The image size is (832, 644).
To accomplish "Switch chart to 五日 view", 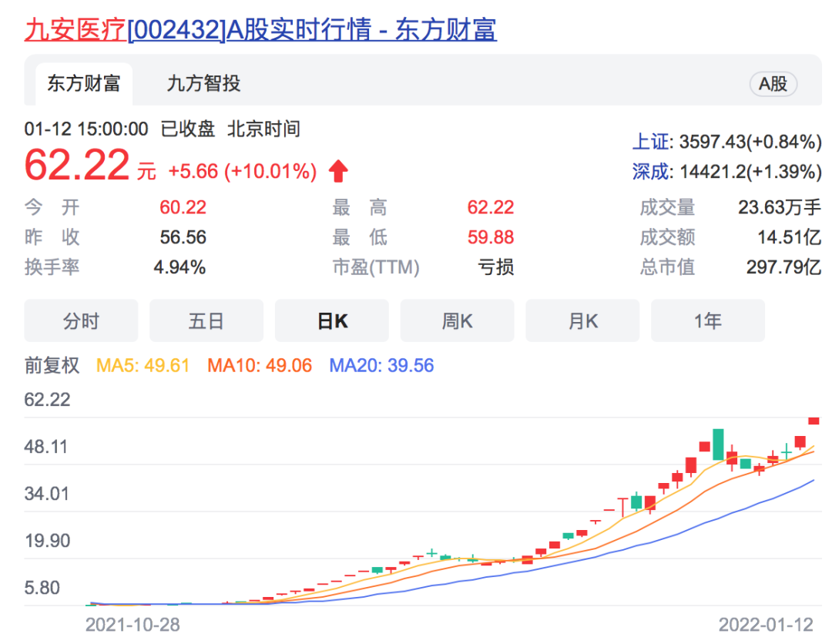I will (x=206, y=321).
